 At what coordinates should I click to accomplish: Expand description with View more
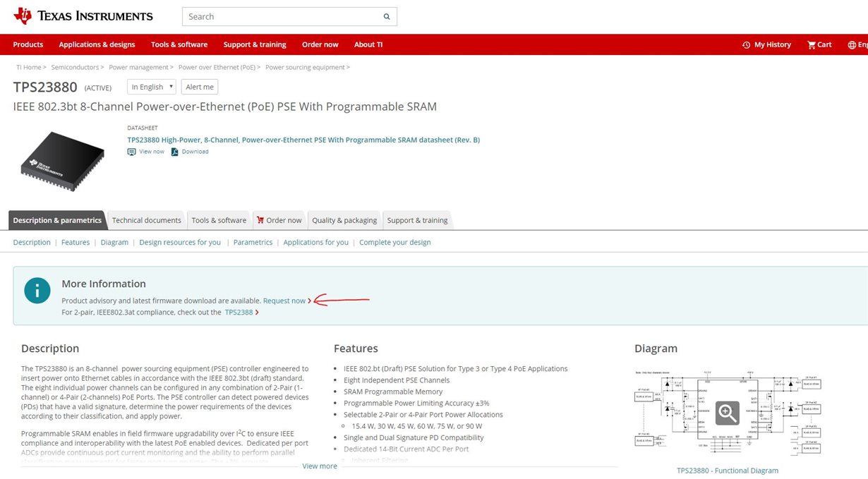point(320,466)
